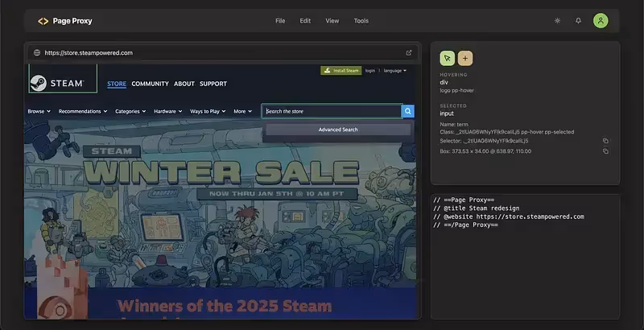Image resolution: width=644 pixels, height=330 pixels.
Task: Toggle the light/dark theme sun icon
Action: click(557, 20)
